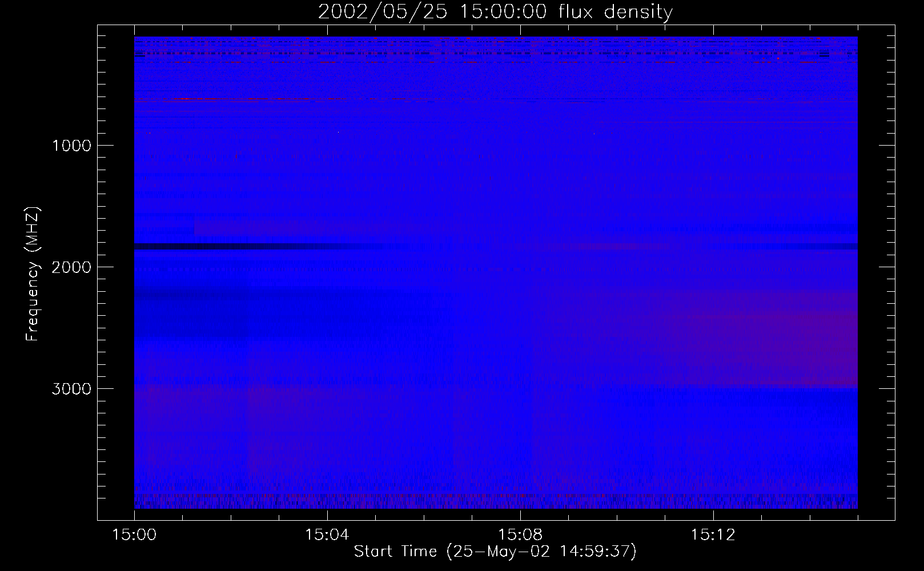Click the 3000 frequency tick label

[71, 389]
